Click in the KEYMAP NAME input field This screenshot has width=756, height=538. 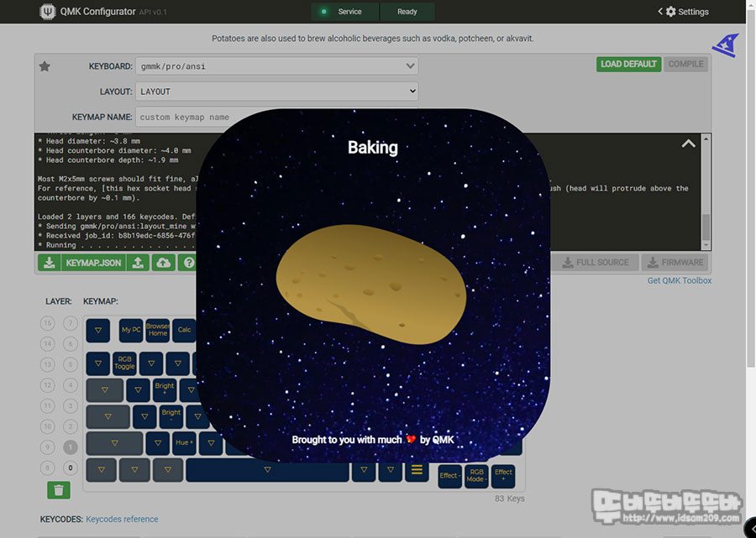[x=276, y=117]
